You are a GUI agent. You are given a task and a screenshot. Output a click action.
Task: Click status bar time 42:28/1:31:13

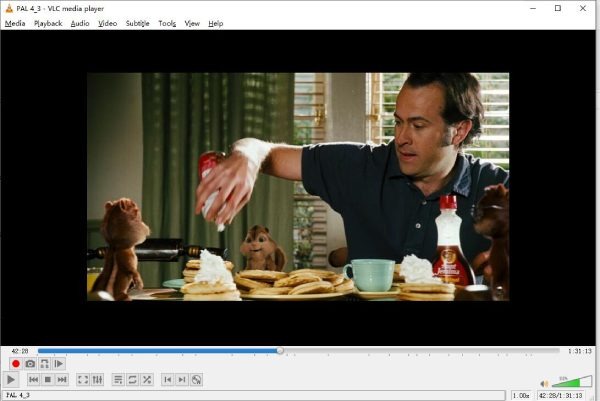(x=561, y=395)
